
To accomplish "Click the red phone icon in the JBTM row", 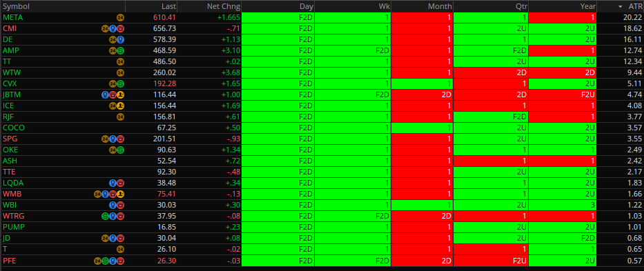I will (113, 95).
